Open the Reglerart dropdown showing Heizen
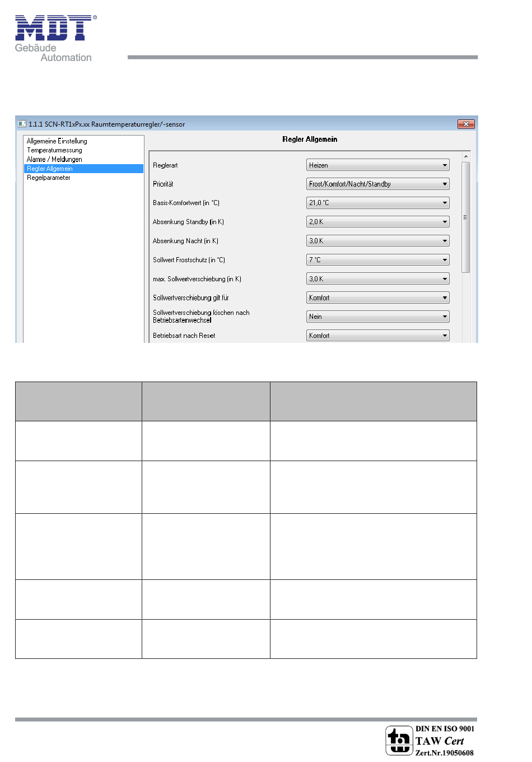This screenshot has height=762, width=532. click(378, 165)
